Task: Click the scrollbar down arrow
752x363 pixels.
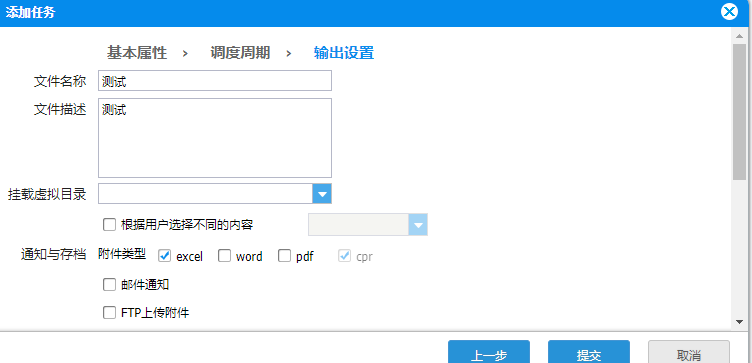Action: click(x=739, y=322)
